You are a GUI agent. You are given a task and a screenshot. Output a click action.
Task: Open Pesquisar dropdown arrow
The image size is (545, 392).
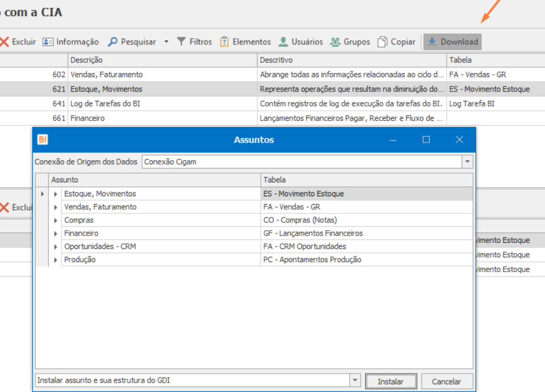tap(166, 42)
